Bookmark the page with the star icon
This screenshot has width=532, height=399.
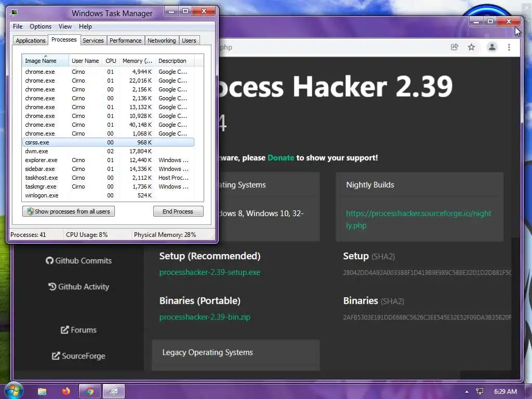[x=471, y=47]
